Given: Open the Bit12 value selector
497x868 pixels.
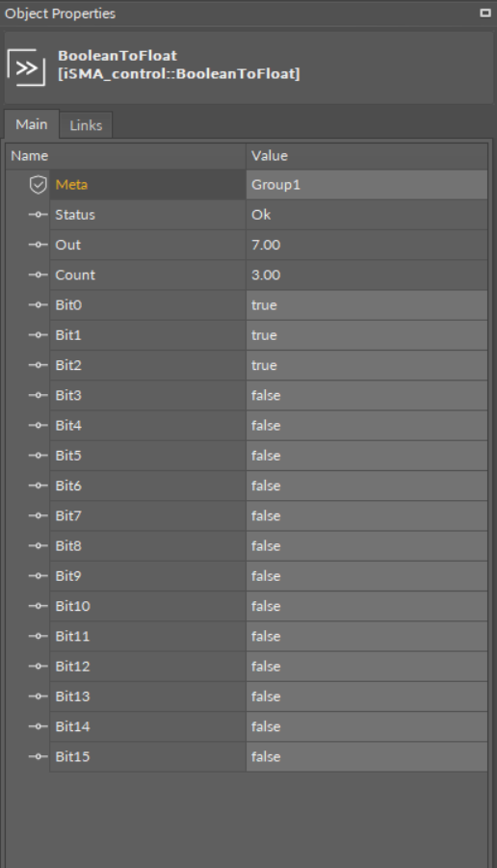Looking at the screenshot, I should (366, 667).
